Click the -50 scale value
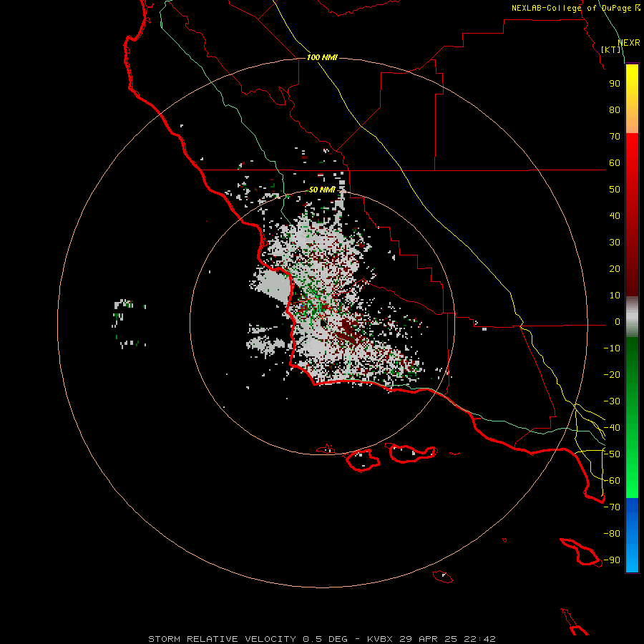 (x=612, y=454)
